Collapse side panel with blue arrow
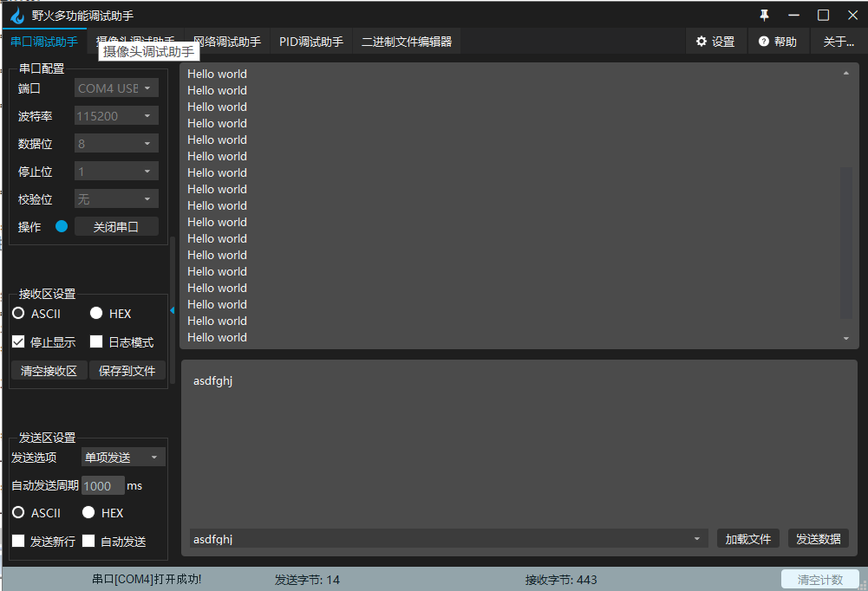Screen dimensions: 868x591 173,310
